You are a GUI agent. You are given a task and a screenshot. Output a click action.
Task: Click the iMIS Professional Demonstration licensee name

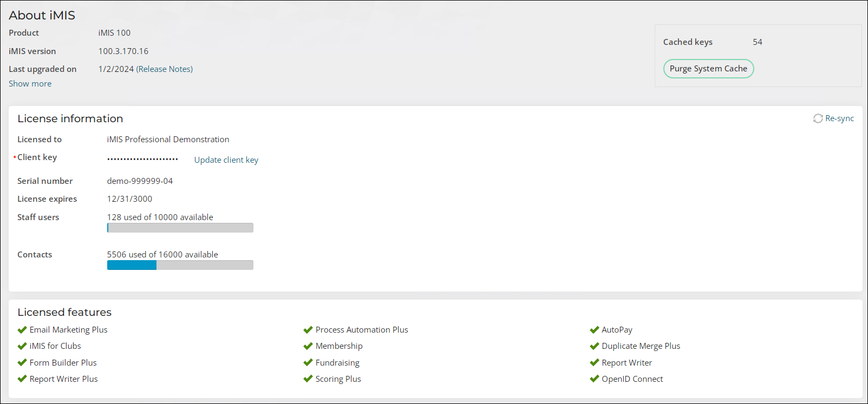(168, 140)
